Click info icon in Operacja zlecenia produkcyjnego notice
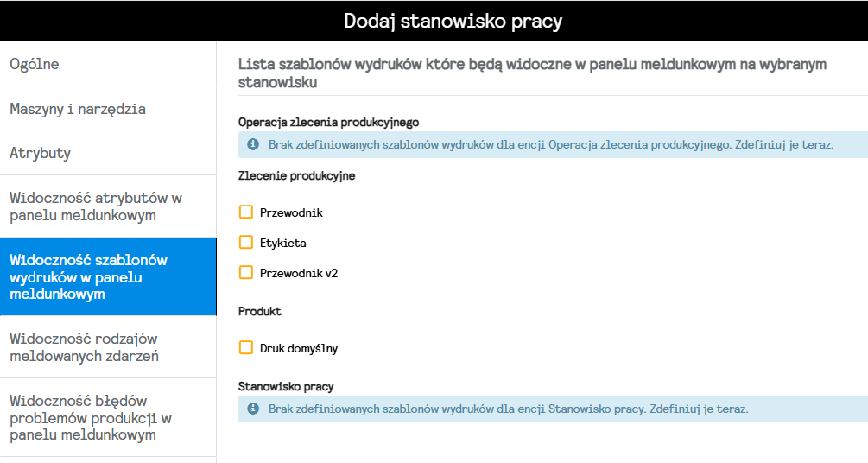The image size is (868, 463). (253, 144)
